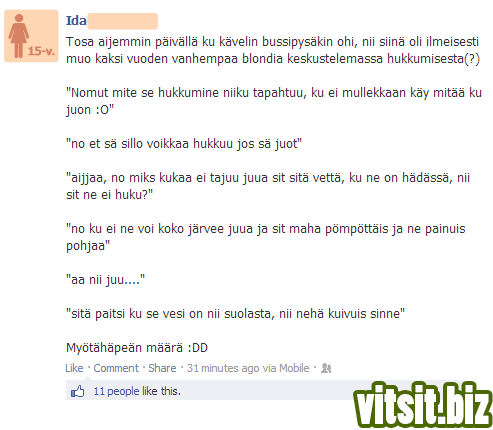
Task: Select the opening paragraph starting Tosa aijemmin
Action: click(273, 50)
